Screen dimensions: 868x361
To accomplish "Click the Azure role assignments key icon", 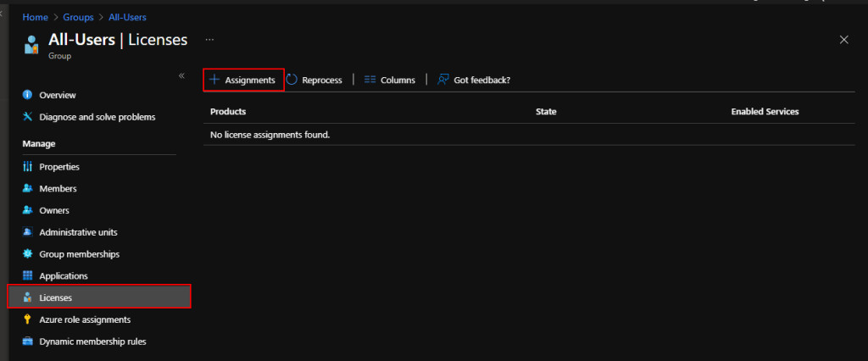I will (27, 319).
